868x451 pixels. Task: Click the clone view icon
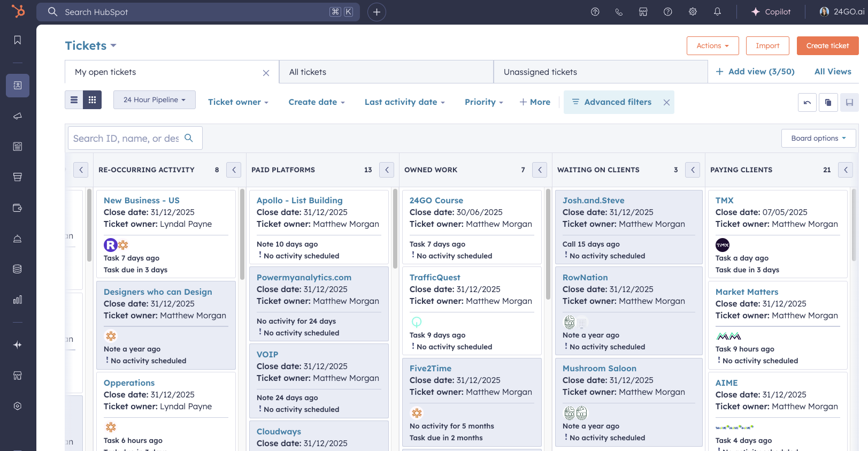pos(828,102)
